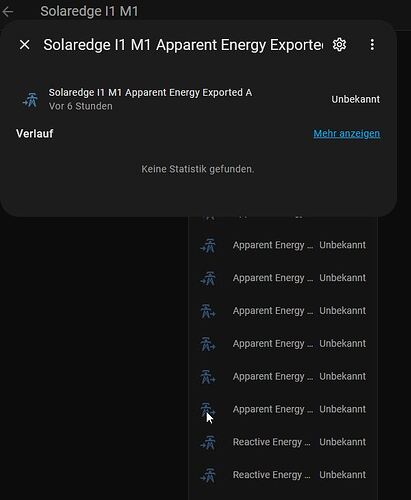Open the second Apparent Energy list entry
Screen dimensions: 411x500
tap(283, 278)
